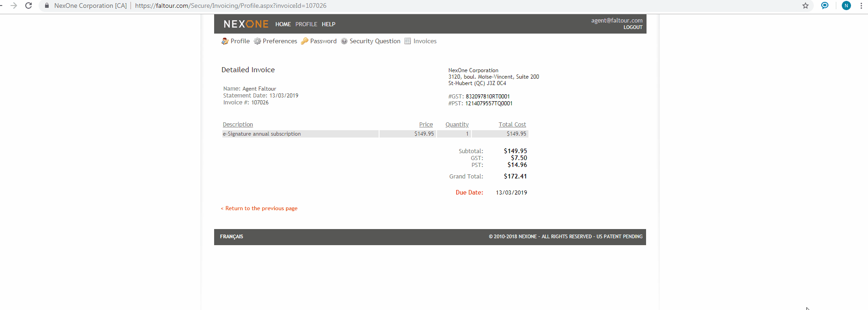
Task: Sort by Price column header
Action: pyautogui.click(x=426, y=125)
